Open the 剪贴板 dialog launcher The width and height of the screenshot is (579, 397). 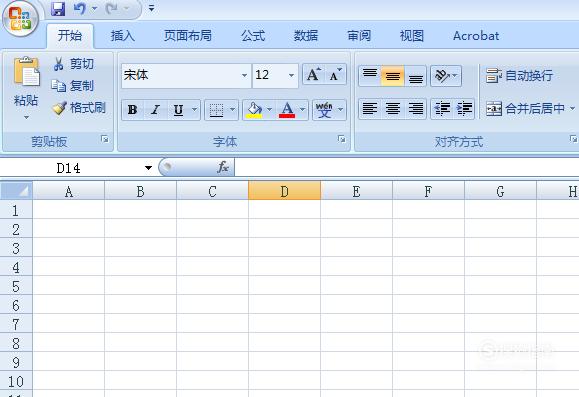(x=105, y=139)
